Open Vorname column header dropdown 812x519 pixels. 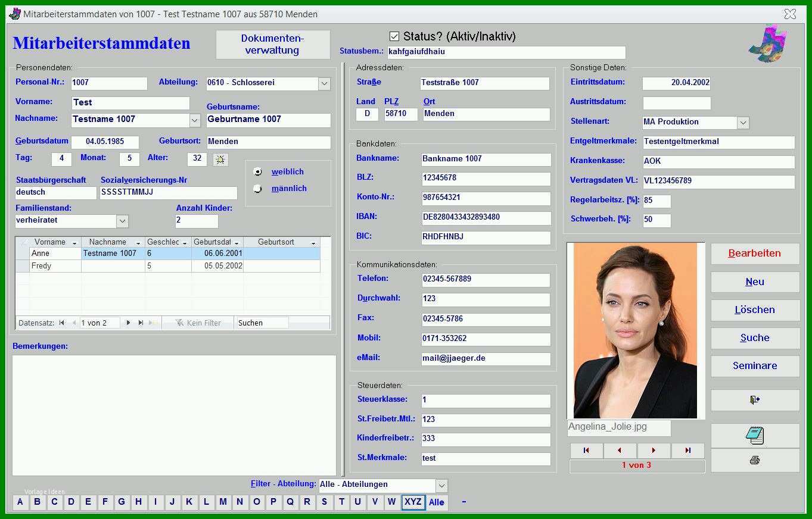74,243
